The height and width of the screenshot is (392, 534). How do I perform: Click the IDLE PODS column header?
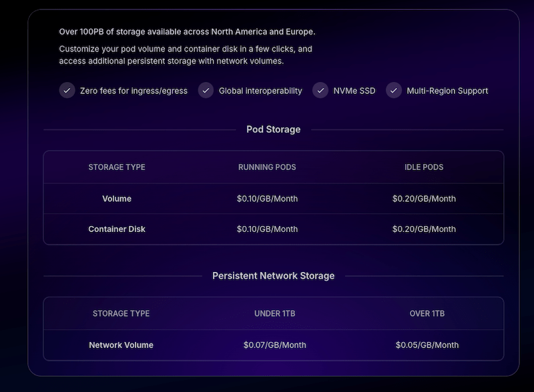[x=424, y=167]
